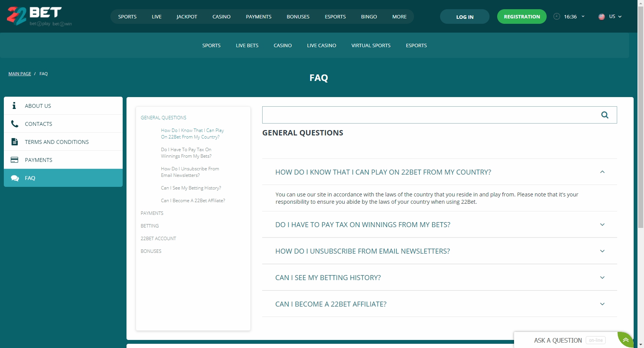Open the PAYMENTS top menu item
The width and height of the screenshot is (644, 348).
pyautogui.click(x=259, y=16)
